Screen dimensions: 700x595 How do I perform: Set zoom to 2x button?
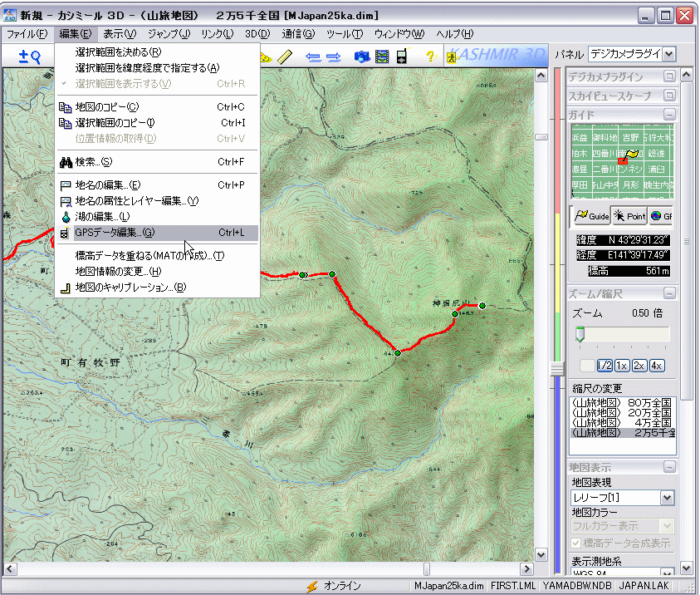639,366
